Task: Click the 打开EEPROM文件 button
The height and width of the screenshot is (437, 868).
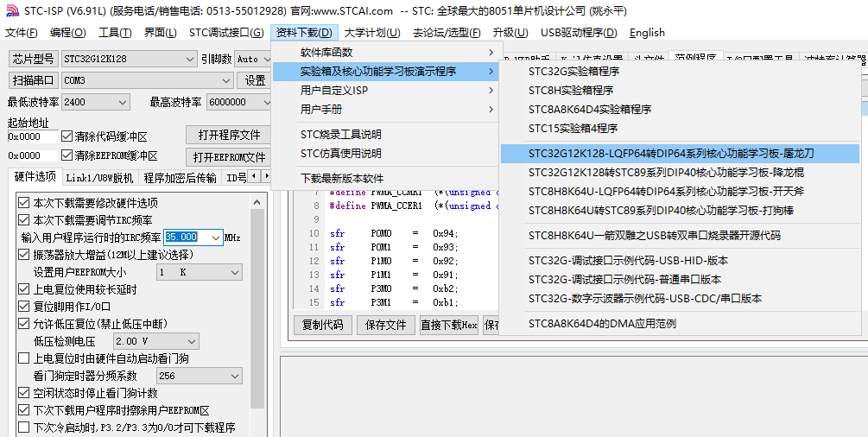Action: tap(229, 157)
